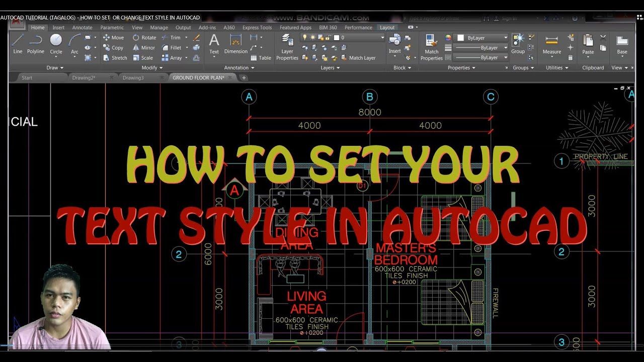This screenshot has width=644, height=362.
Task: Toggle layer 0 on/off lightbulb
Action: click(x=305, y=38)
